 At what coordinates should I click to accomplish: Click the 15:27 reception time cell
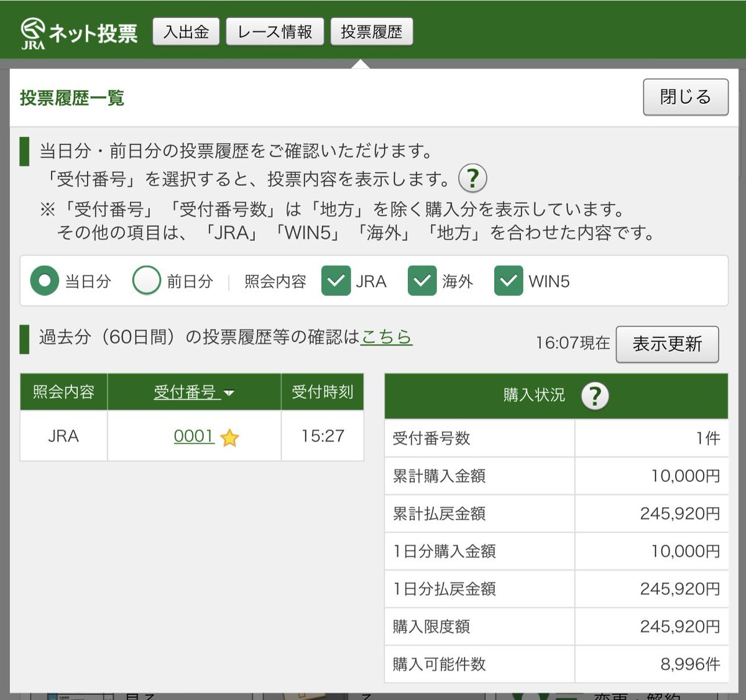click(x=323, y=436)
